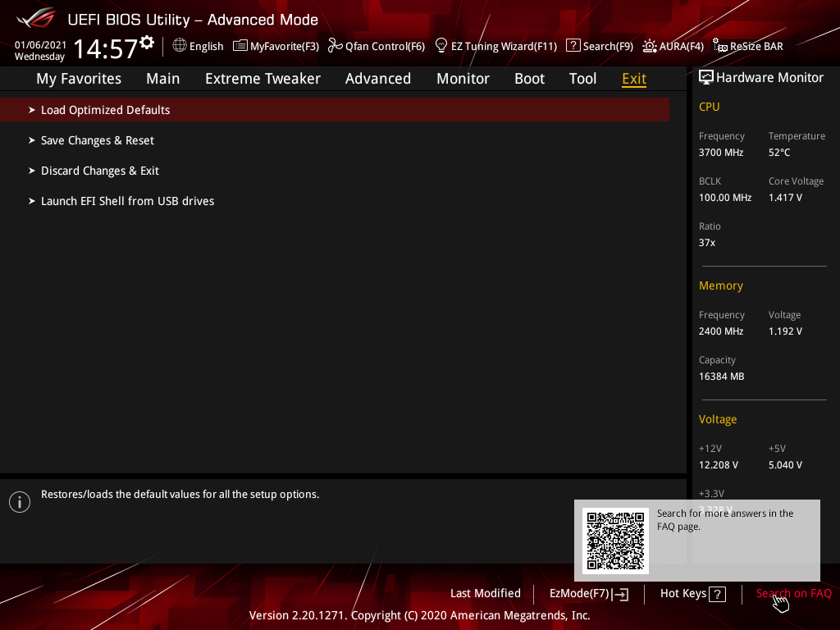Open the MyFavorite(F3) list icon
The image size is (840, 630).
[240, 46]
